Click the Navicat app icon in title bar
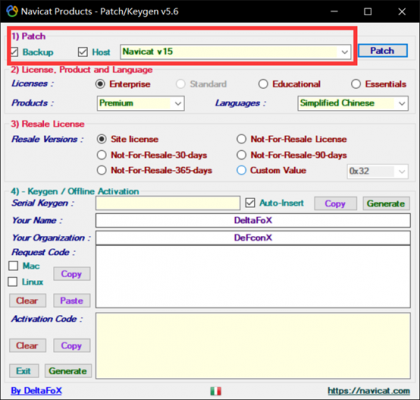 click(12, 11)
